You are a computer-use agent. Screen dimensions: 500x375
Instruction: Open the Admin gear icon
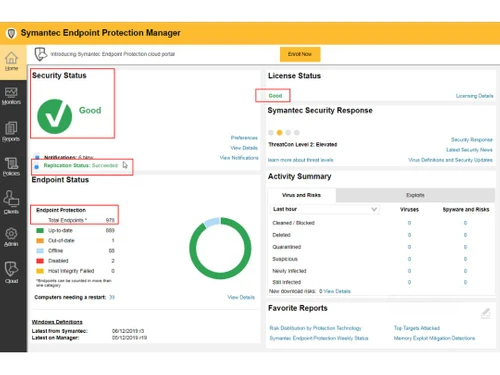click(x=11, y=237)
